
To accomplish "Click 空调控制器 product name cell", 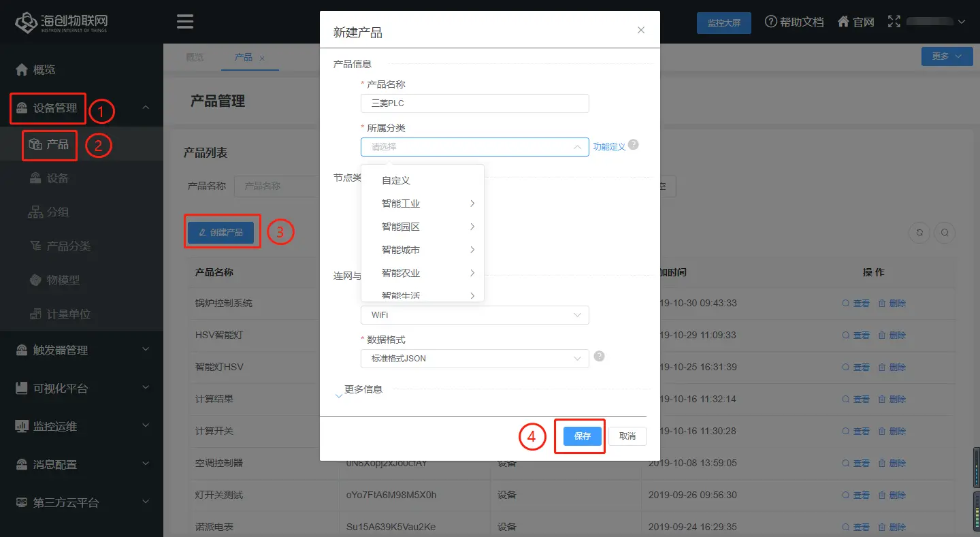I will [x=219, y=463].
